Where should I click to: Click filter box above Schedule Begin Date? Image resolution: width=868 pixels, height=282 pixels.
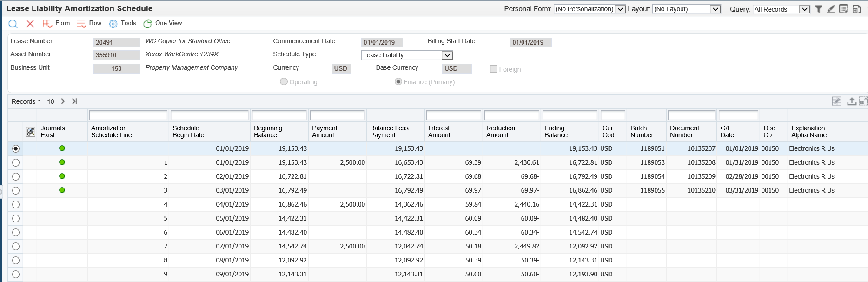(x=210, y=115)
